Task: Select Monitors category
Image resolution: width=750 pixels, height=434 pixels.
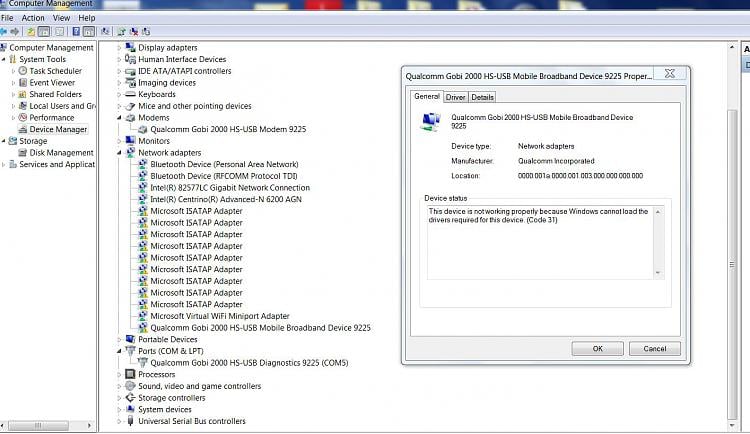Action: pos(154,141)
